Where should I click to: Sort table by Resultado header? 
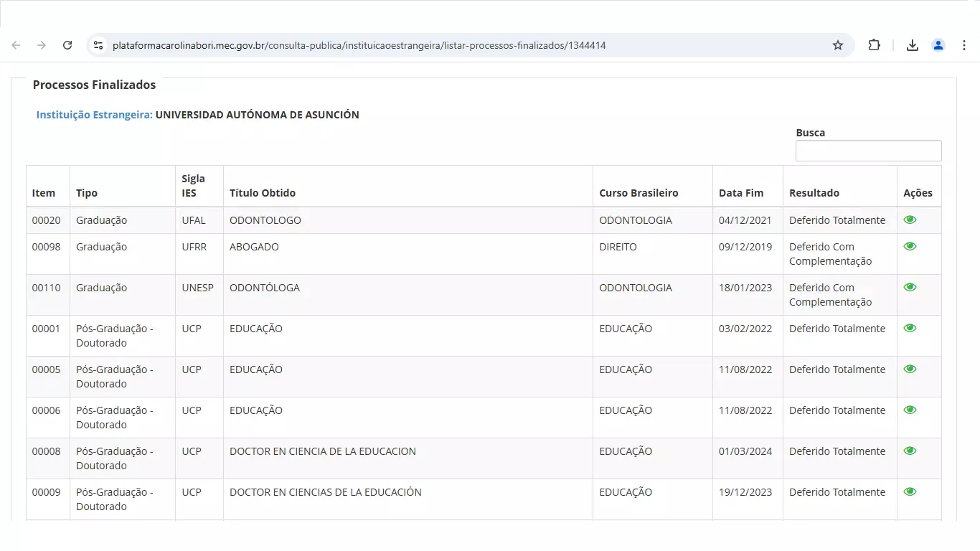(814, 193)
